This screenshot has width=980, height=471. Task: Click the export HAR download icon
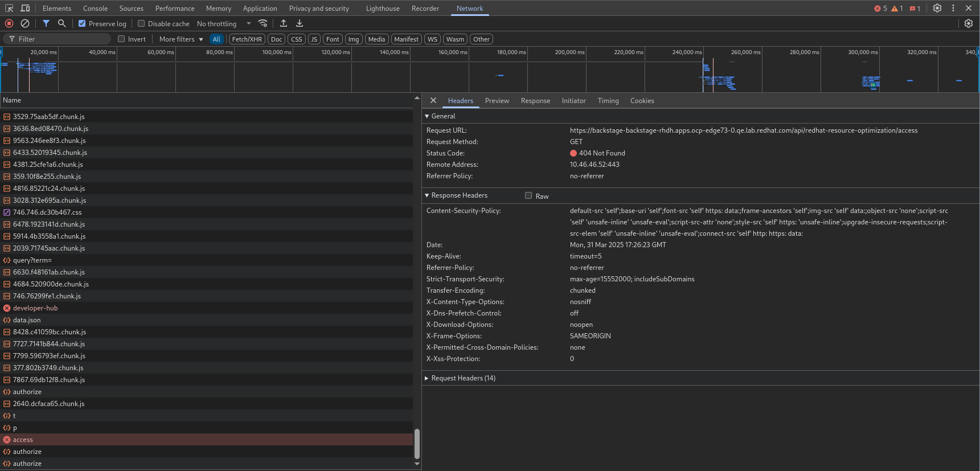tap(300, 23)
